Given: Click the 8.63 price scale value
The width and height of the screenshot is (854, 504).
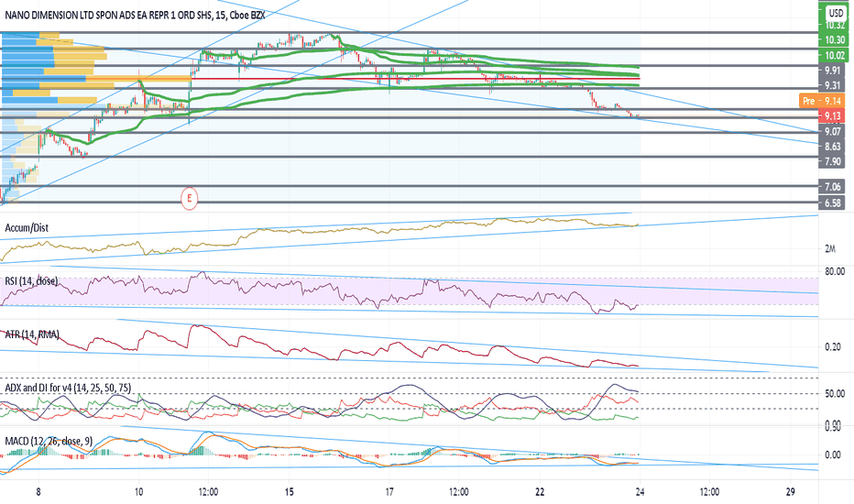Looking at the screenshot, I should 832,147.
